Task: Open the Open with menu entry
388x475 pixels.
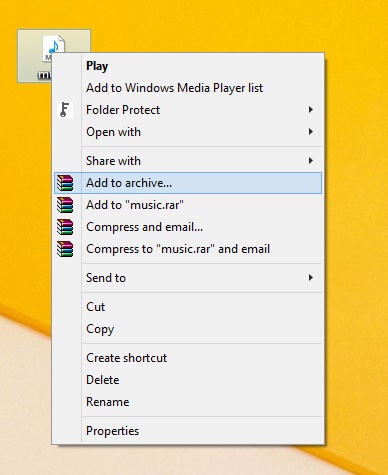Action: (188, 132)
